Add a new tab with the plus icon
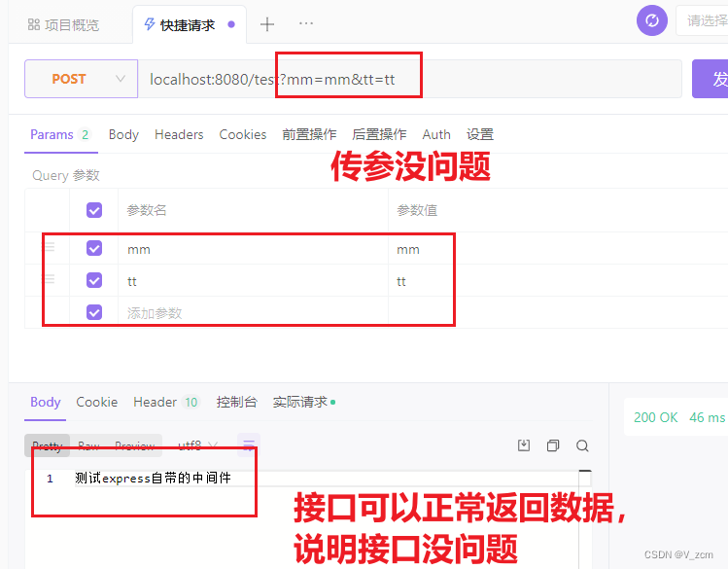The image size is (728, 569). coord(267,24)
